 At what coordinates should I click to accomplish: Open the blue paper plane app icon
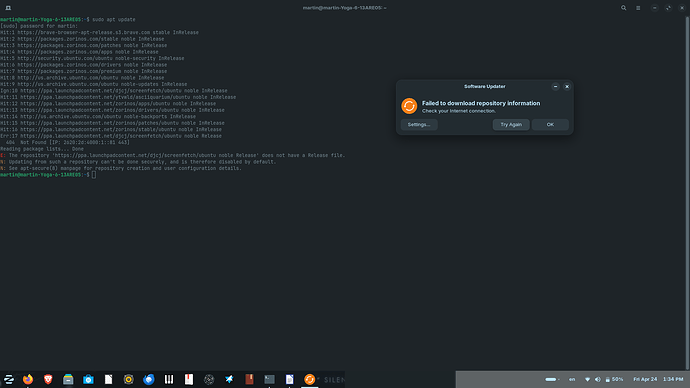pos(229,379)
